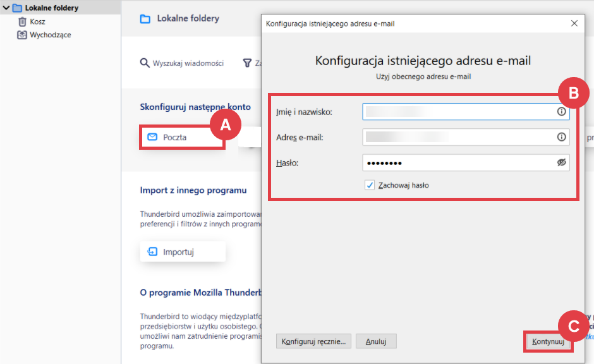Image resolution: width=594 pixels, height=364 pixels.
Task: Click into the Hasło password field
Action: 458,162
